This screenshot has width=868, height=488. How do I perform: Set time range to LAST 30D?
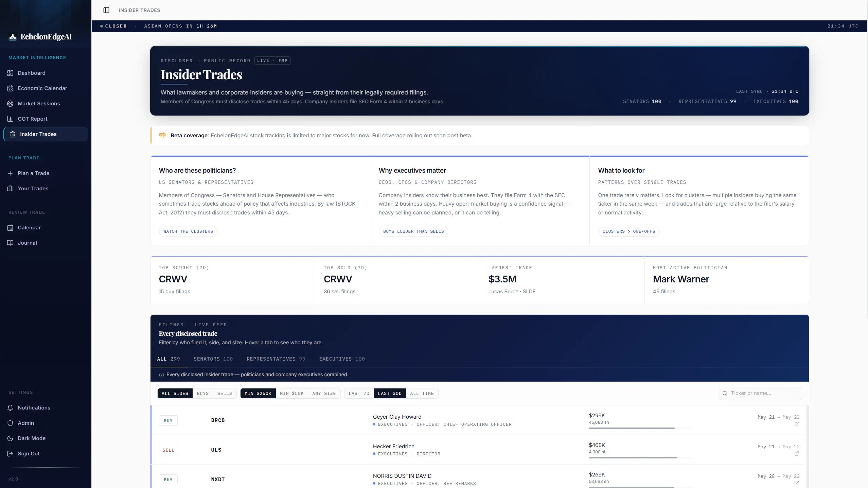390,394
